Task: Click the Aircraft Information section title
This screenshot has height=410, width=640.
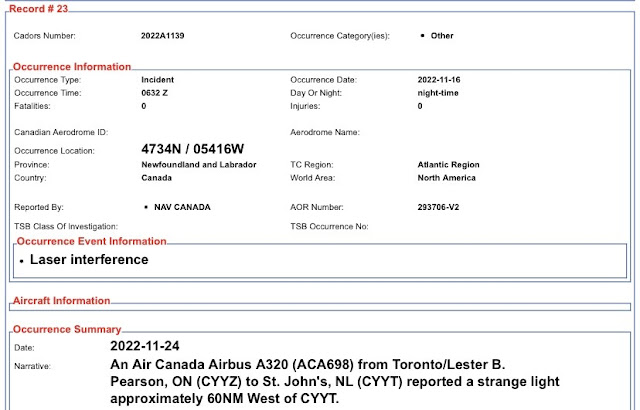Action: pos(61,300)
